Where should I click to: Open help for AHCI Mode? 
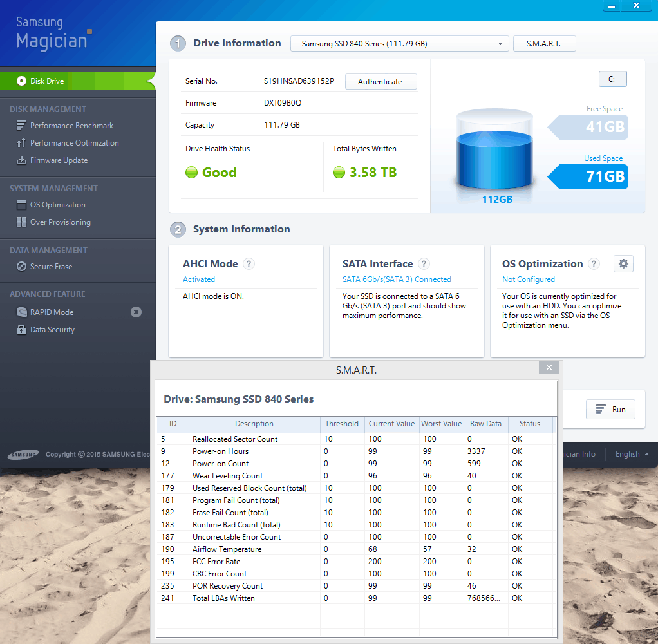pyautogui.click(x=249, y=263)
